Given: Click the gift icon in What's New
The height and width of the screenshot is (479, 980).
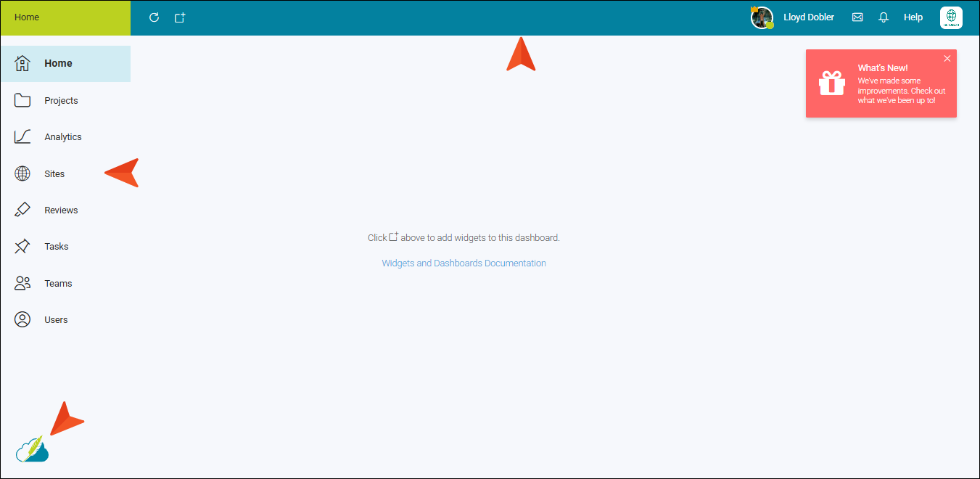Looking at the screenshot, I should click(x=832, y=83).
